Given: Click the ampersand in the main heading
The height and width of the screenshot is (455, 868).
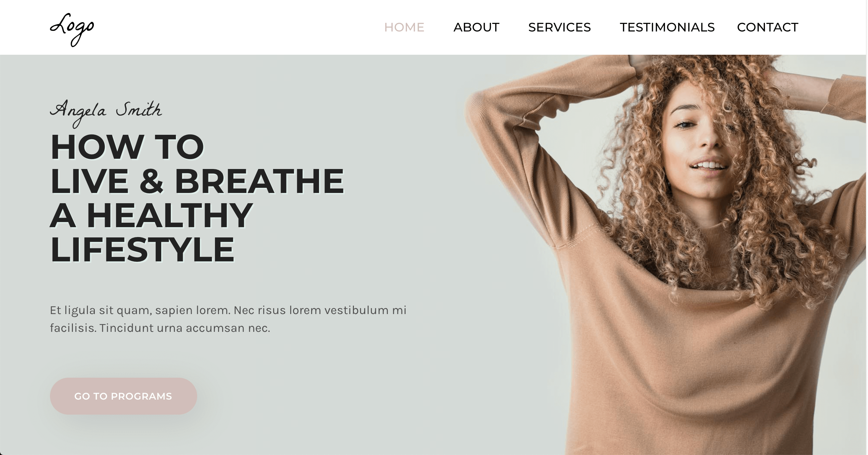Looking at the screenshot, I should click(x=152, y=181).
